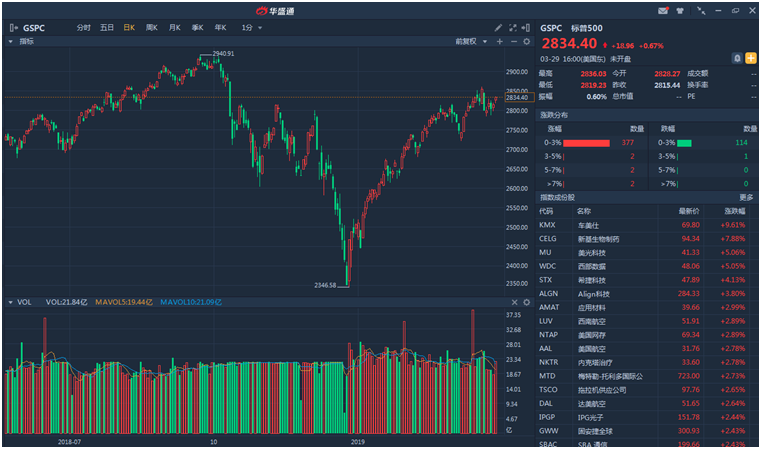The width and height of the screenshot is (761, 449).
Task: Zoom in chart with plus icon
Action: pos(499,42)
